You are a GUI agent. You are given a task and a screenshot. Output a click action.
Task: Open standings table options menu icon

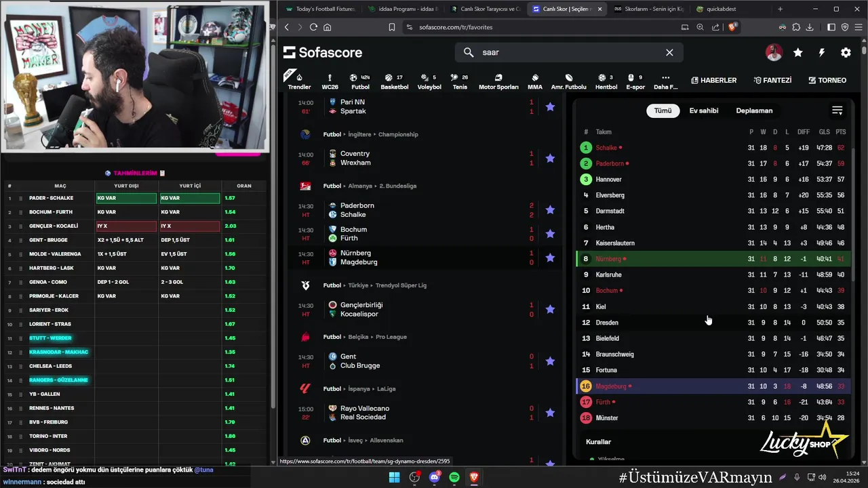click(x=837, y=110)
